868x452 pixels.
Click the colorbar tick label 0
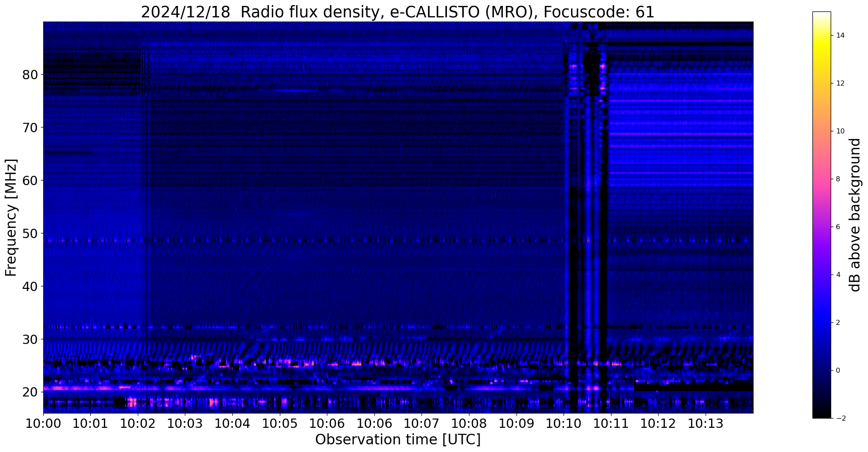pos(837,371)
